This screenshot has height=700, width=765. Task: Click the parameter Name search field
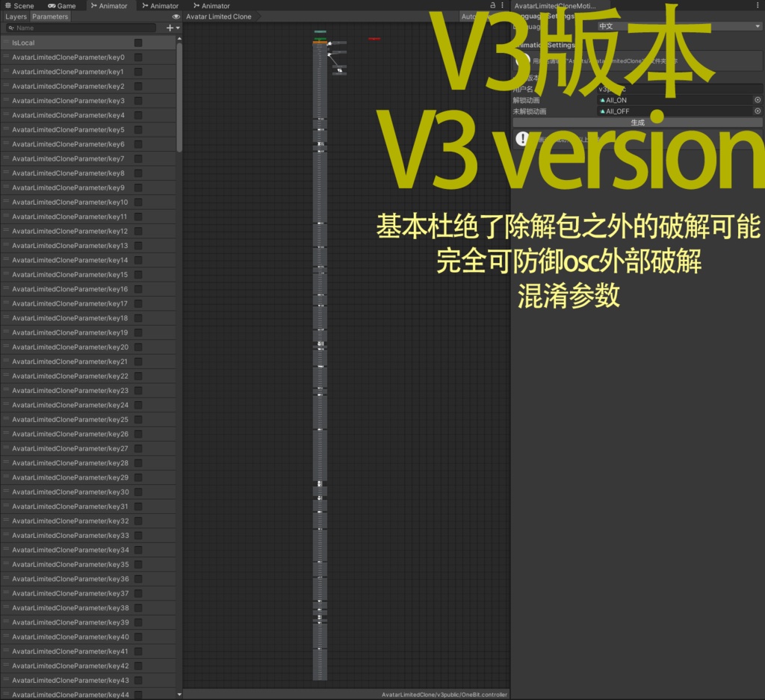click(x=81, y=28)
